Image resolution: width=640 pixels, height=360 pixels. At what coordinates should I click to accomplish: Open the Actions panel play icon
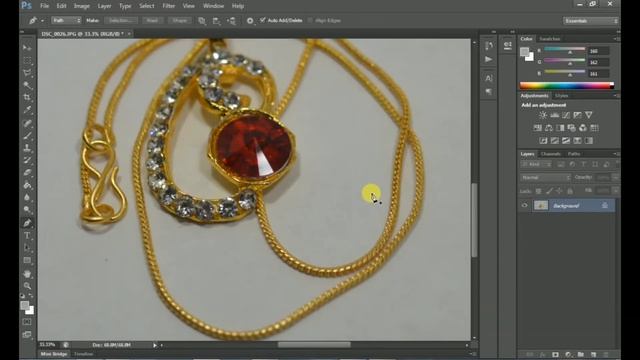[x=489, y=60]
